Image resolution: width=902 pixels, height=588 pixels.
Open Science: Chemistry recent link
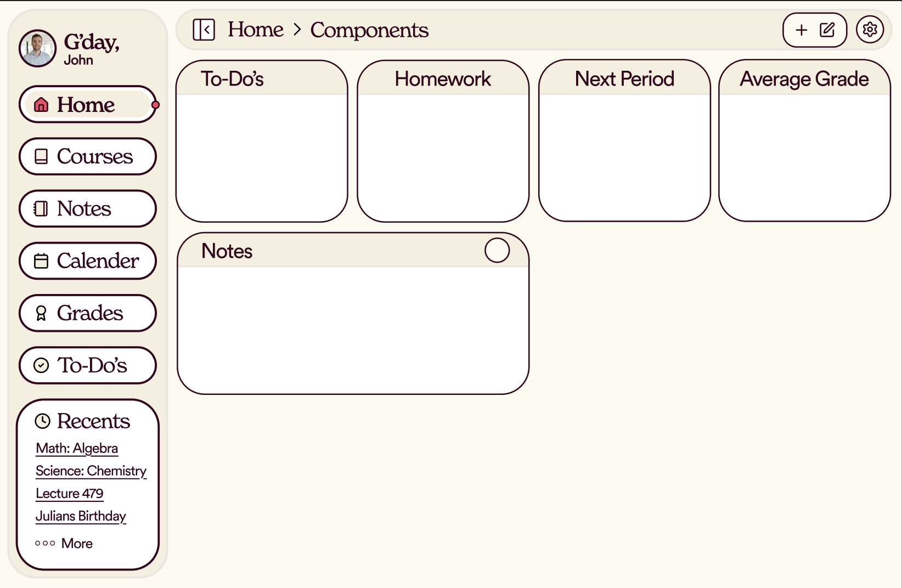click(91, 471)
